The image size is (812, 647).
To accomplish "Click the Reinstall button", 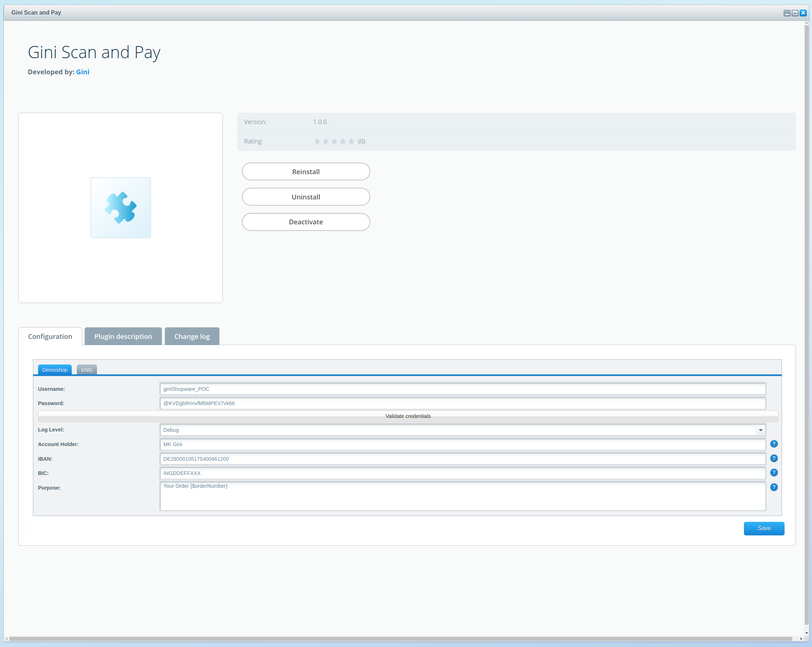I will point(306,172).
